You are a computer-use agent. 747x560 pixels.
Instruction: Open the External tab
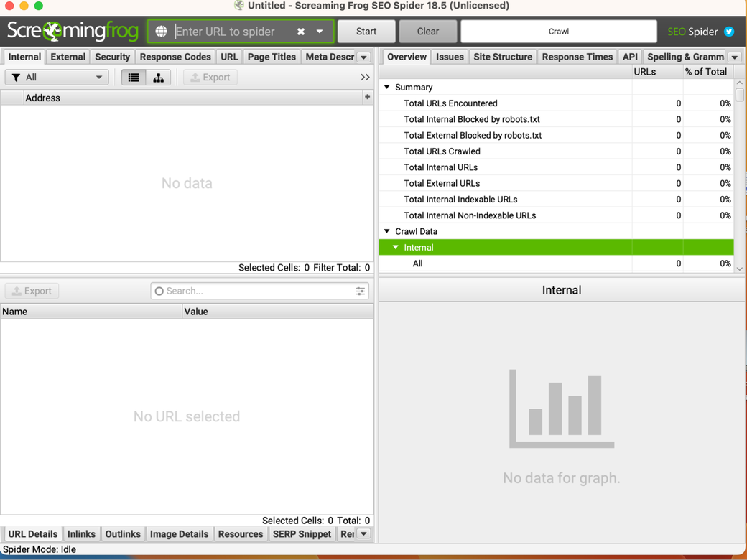coord(68,57)
